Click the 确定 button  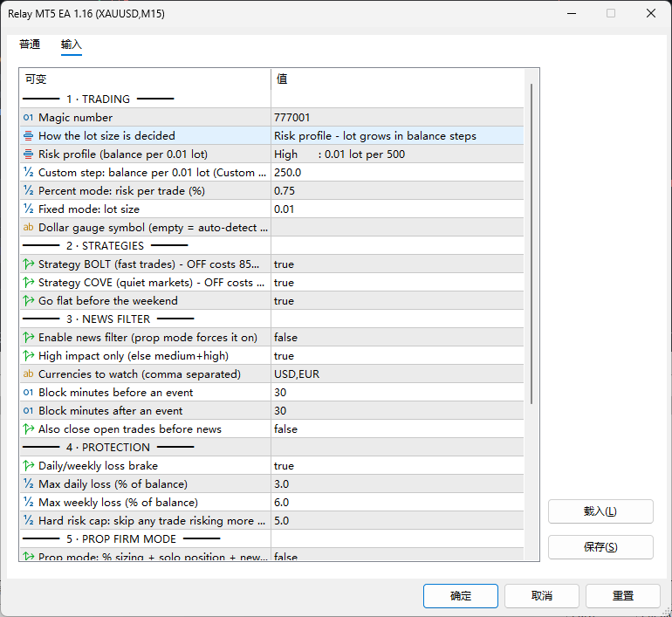(x=461, y=595)
